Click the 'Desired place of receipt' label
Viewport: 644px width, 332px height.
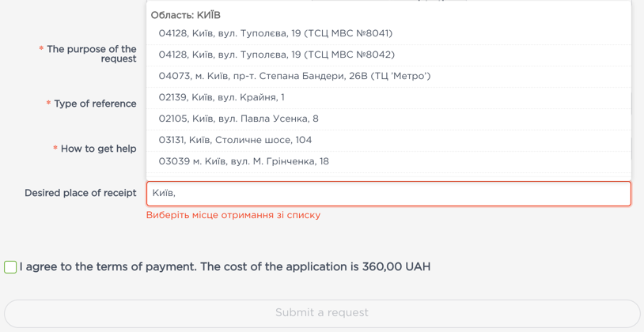[81, 193]
